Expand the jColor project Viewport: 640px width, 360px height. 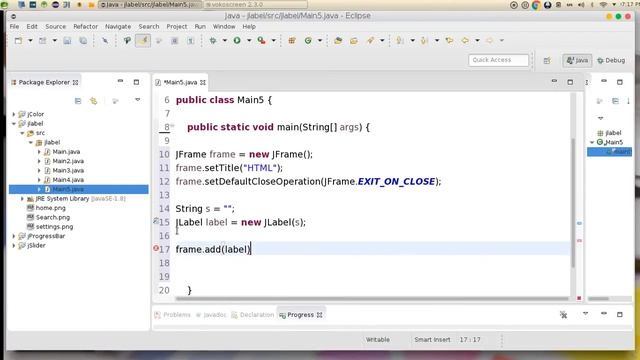point(14,114)
